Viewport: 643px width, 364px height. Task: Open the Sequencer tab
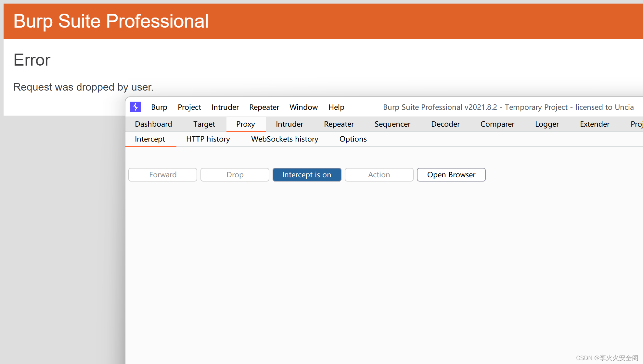[x=392, y=124]
